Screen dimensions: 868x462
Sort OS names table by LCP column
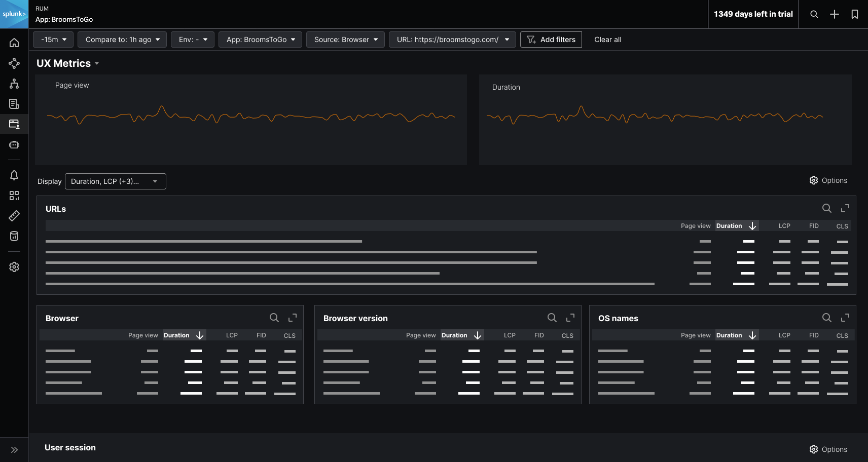[x=784, y=335]
